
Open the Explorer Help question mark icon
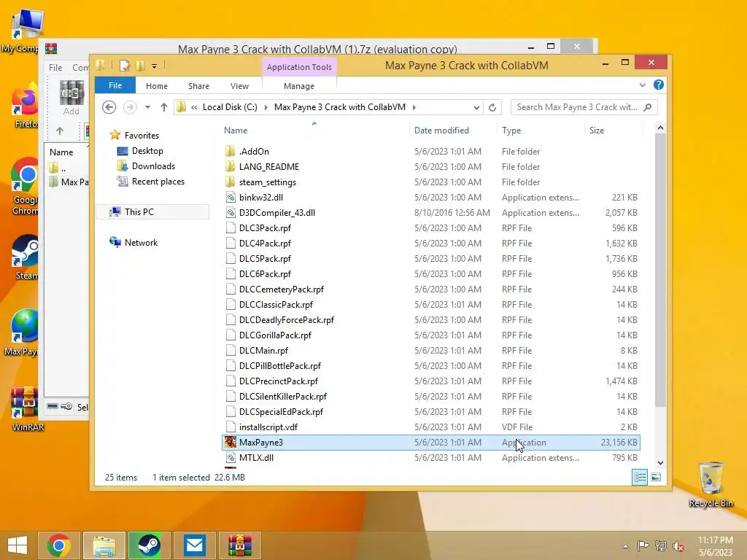tap(659, 85)
